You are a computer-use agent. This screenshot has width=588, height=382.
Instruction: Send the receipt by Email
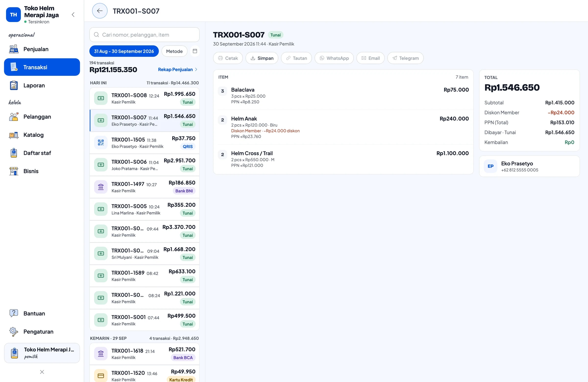coord(370,58)
